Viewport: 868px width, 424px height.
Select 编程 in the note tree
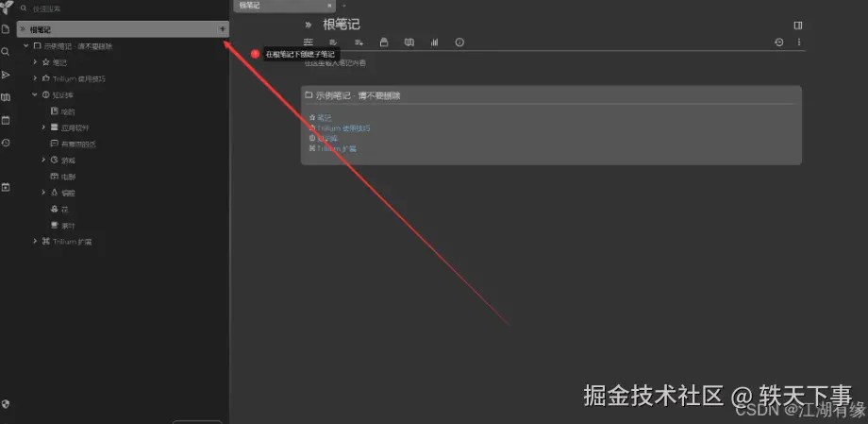click(68, 193)
